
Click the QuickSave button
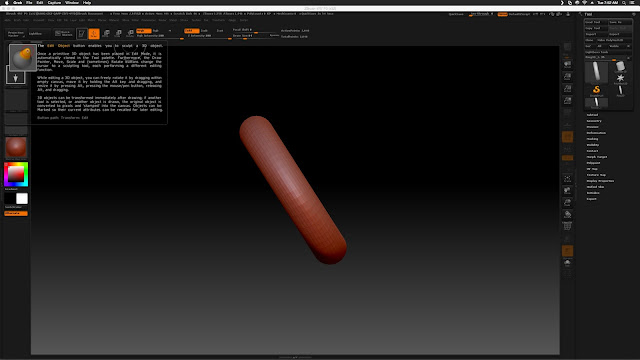[x=456, y=14]
